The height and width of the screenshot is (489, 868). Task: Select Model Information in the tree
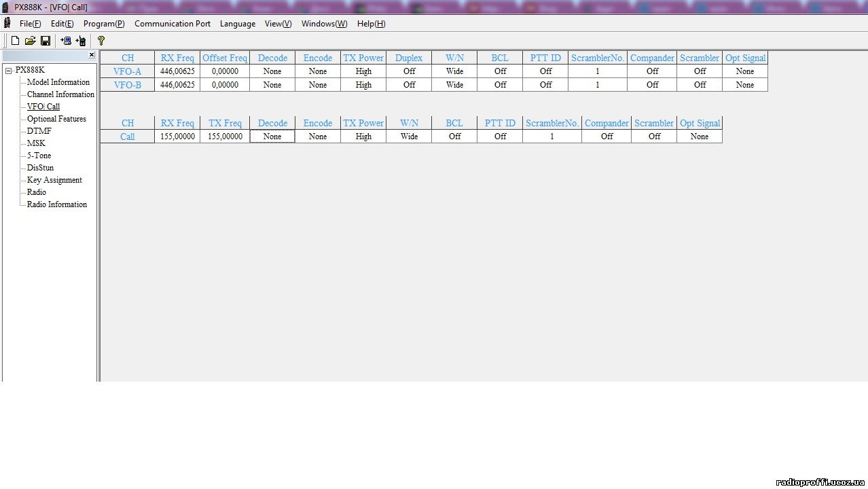coord(58,82)
